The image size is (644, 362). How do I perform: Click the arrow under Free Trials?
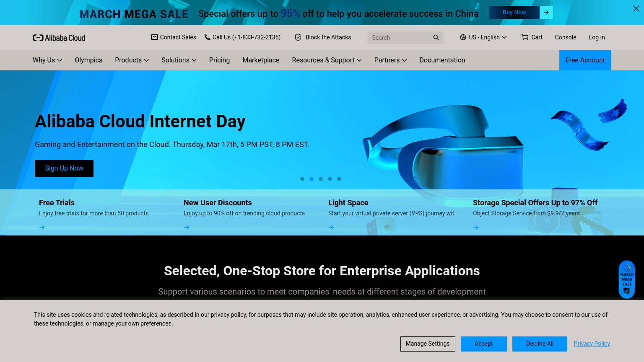tap(42, 228)
